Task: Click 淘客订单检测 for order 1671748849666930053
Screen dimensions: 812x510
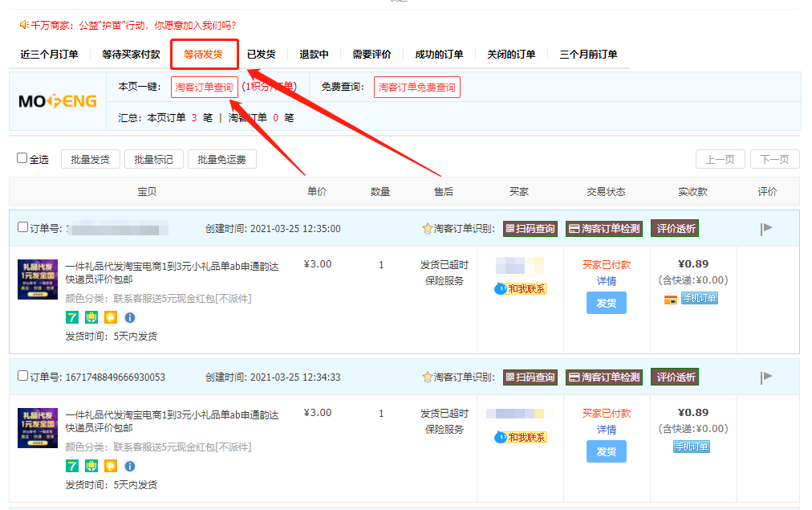Action: [x=604, y=377]
